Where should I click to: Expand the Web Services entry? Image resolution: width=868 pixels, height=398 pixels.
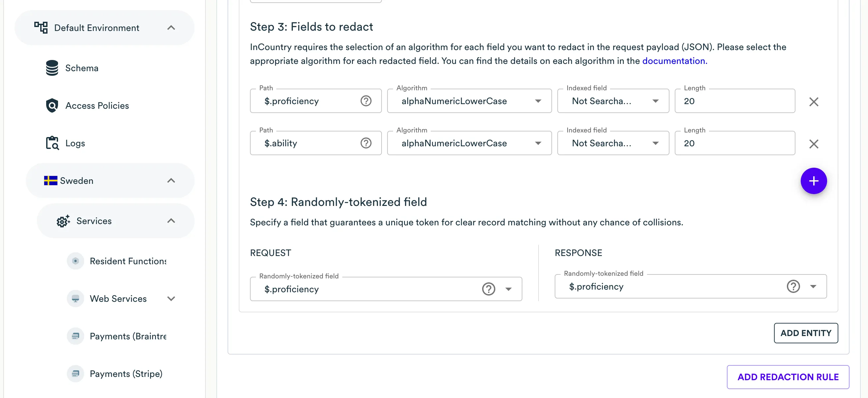[x=171, y=298]
